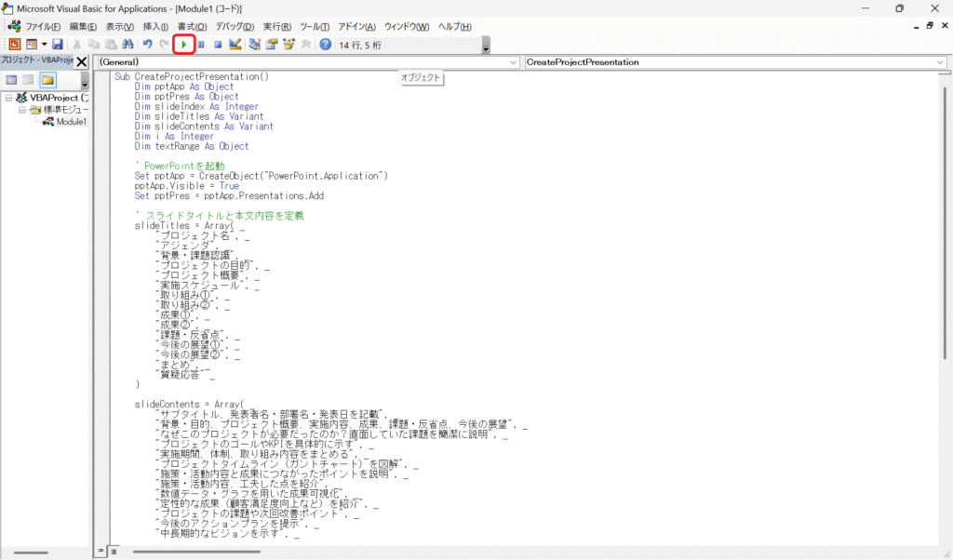Click the Cut scissors icon
This screenshot has width=953, height=560.
click(77, 45)
